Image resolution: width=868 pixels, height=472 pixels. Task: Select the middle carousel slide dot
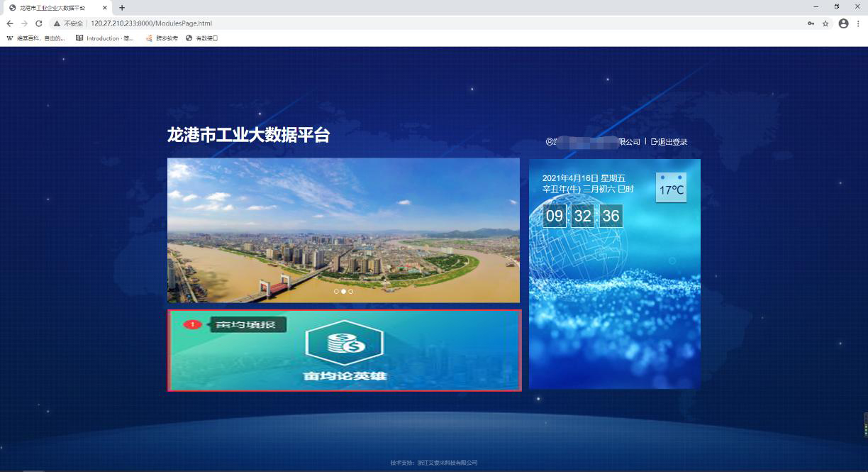tap(343, 291)
